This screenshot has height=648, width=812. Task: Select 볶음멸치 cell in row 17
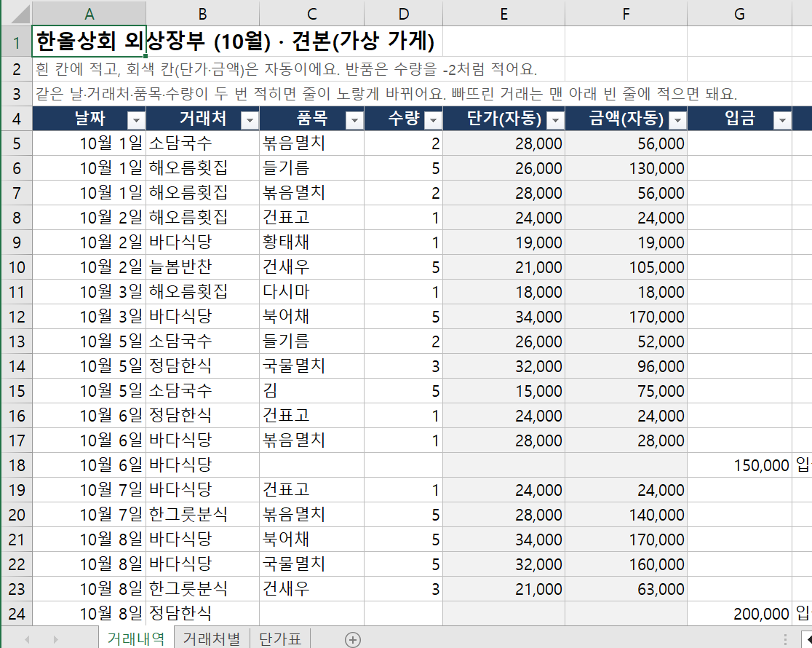click(x=311, y=440)
